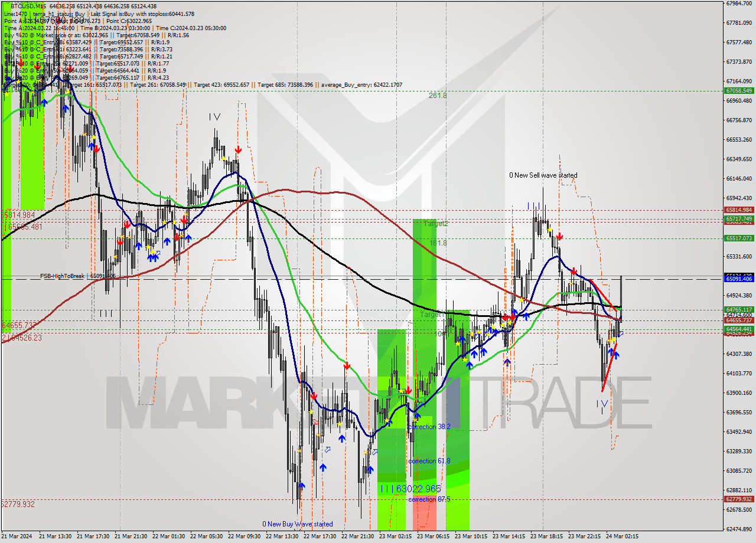Click the green 65517.073 price tag
The image size is (756, 543).
pos(738,238)
